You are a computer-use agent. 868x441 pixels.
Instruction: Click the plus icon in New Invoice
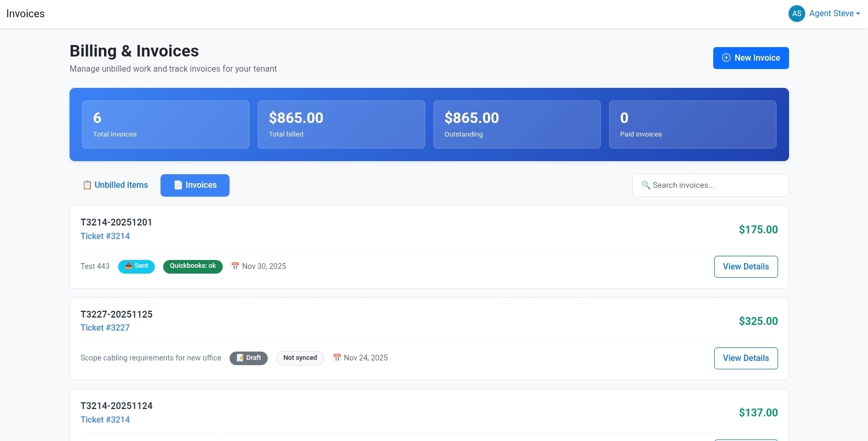[x=726, y=58]
